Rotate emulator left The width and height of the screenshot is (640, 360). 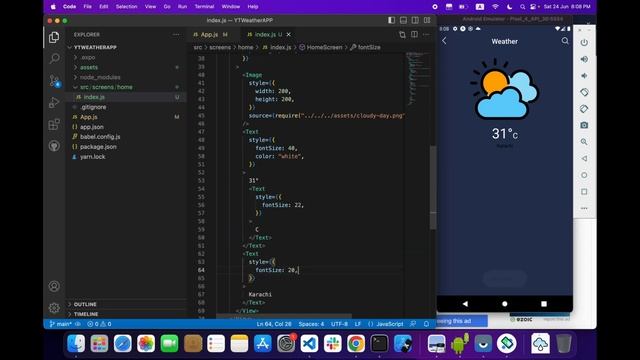pyautogui.click(x=584, y=92)
